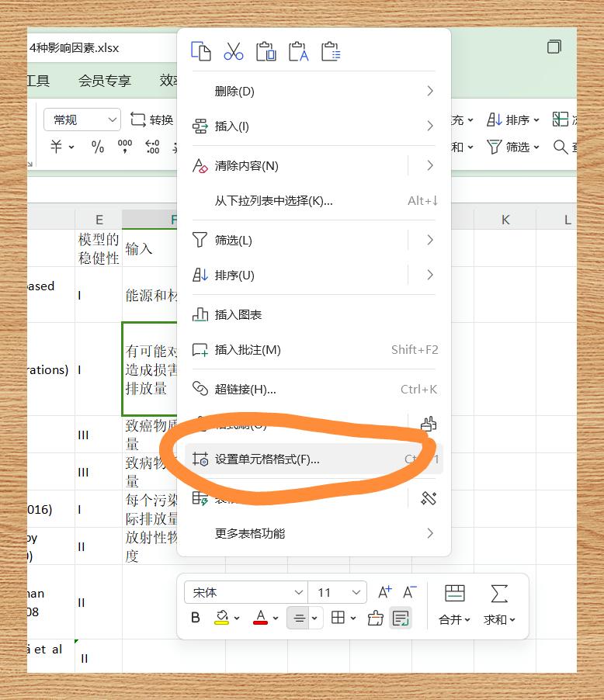
Task: Expand the font color dropdown arrow
Action: click(x=276, y=619)
